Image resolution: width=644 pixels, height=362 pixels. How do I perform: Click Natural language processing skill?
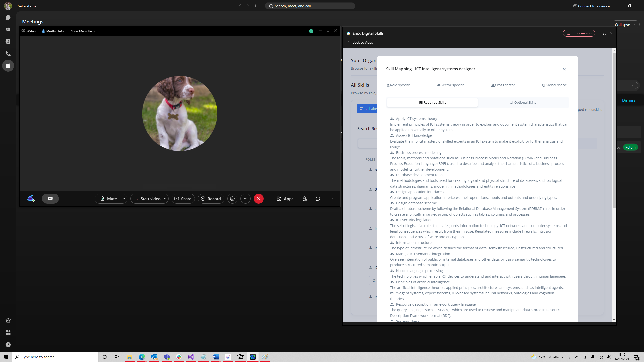(419, 271)
